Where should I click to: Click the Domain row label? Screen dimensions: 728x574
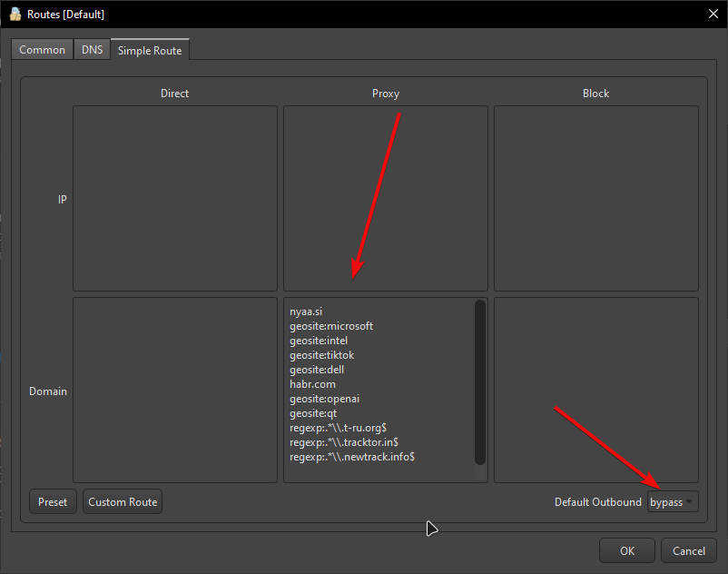[x=48, y=391]
